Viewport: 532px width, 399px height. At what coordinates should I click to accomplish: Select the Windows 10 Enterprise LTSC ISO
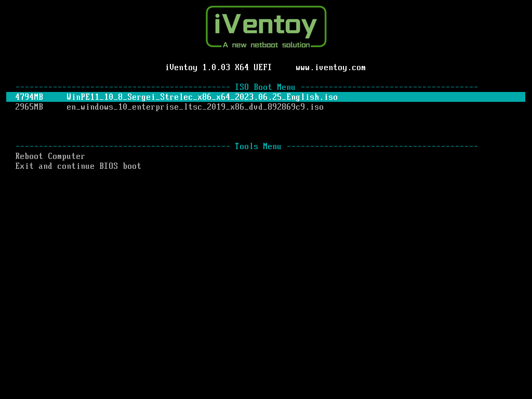click(x=195, y=107)
